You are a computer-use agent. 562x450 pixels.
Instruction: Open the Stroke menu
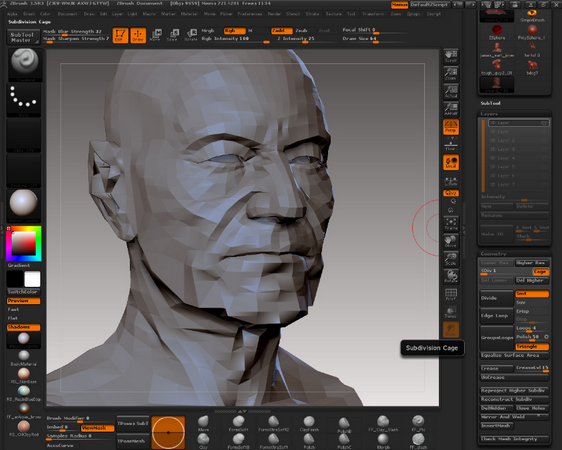point(312,14)
